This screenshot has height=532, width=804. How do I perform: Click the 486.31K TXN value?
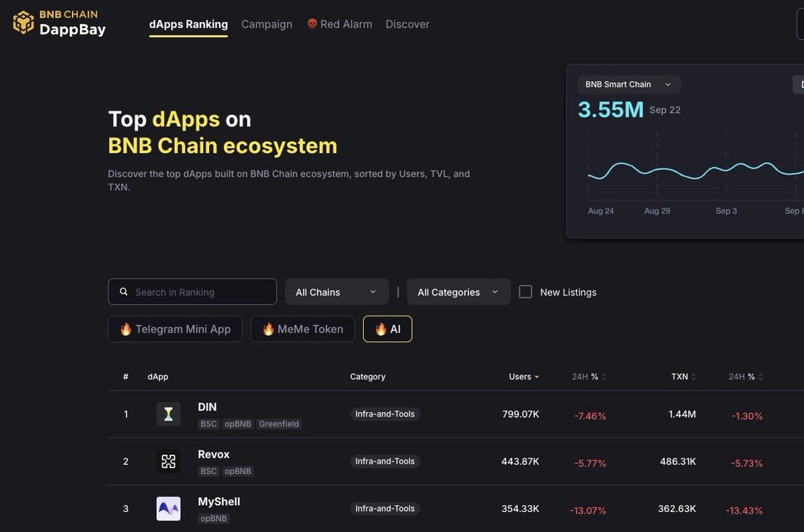677,461
